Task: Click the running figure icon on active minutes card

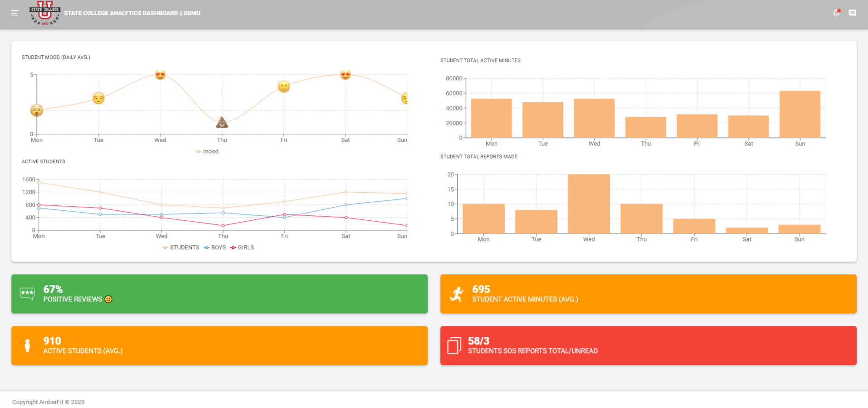Action: [x=457, y=294]
